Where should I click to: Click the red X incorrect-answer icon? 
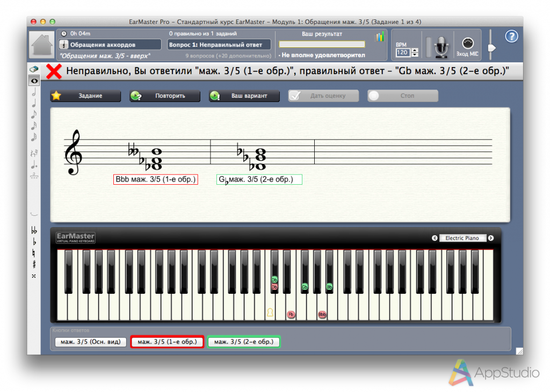pos(54,71)
